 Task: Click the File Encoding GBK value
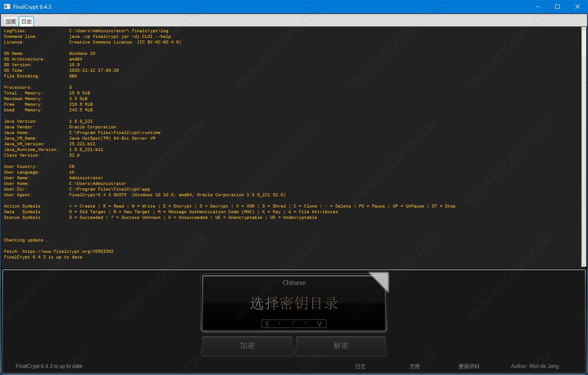[73, 76]
